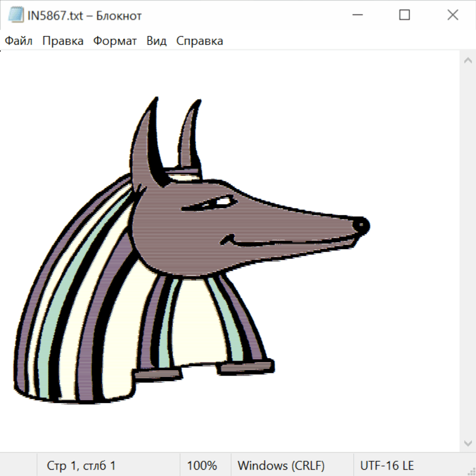
Task: Click the resize grip in the bottom-right corner
Action: click(471, 471)
